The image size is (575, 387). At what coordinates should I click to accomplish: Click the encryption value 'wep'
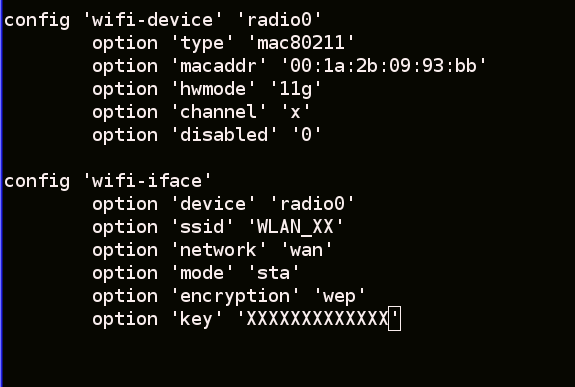[x=339, y=297]
